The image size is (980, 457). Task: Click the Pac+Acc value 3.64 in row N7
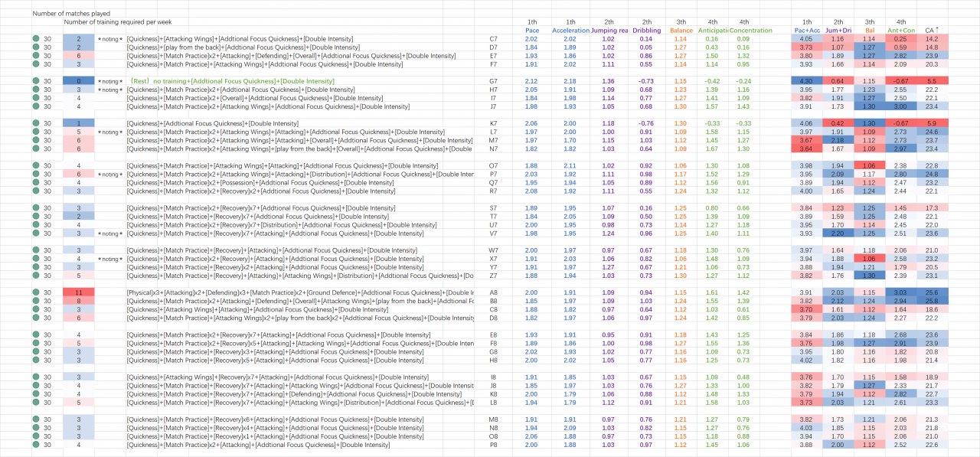(806, 149)
